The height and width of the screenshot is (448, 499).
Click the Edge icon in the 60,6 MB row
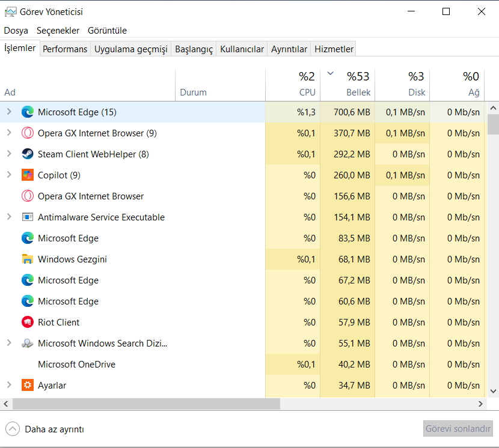(x=28, y=301)
